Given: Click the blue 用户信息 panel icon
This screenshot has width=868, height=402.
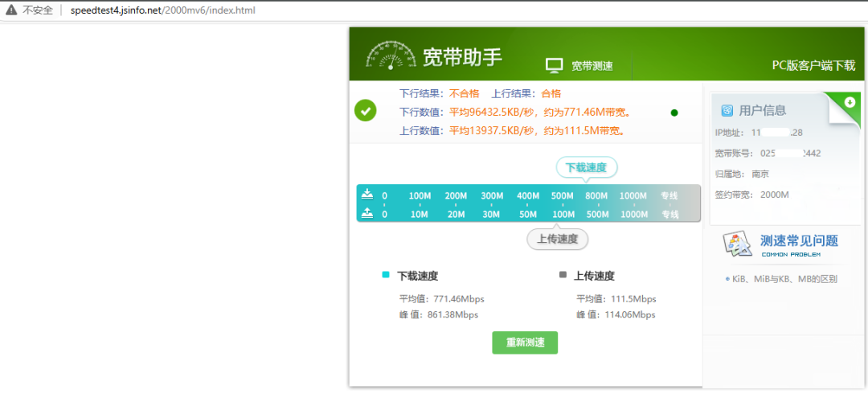Looking at the screenshot, I should [x=727, y=111].
